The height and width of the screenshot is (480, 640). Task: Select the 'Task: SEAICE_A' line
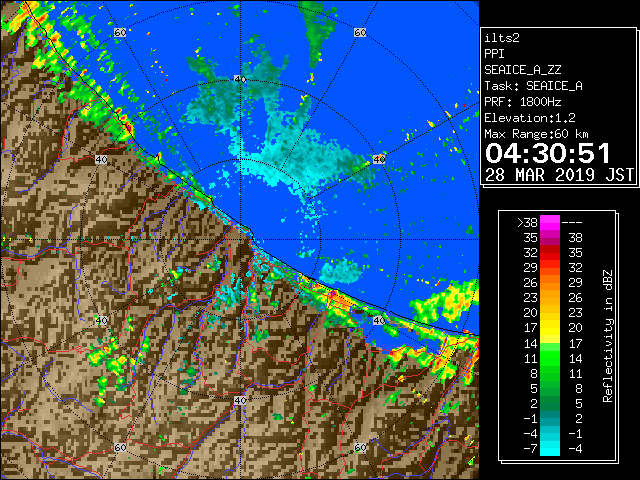click(x=533, y=86)
